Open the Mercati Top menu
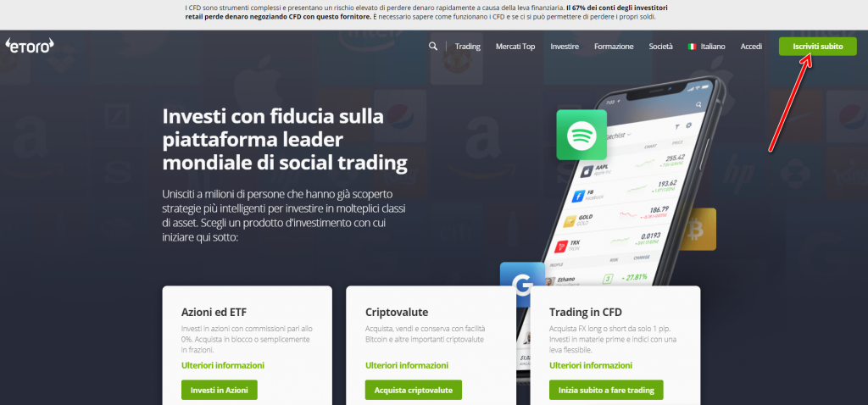Viewport: 868px width, 405px height. pyautogui.click(x=515, y=47)
